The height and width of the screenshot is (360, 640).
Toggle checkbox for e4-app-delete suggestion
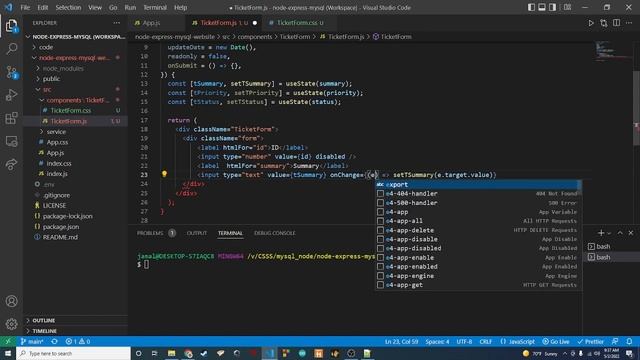380,230
